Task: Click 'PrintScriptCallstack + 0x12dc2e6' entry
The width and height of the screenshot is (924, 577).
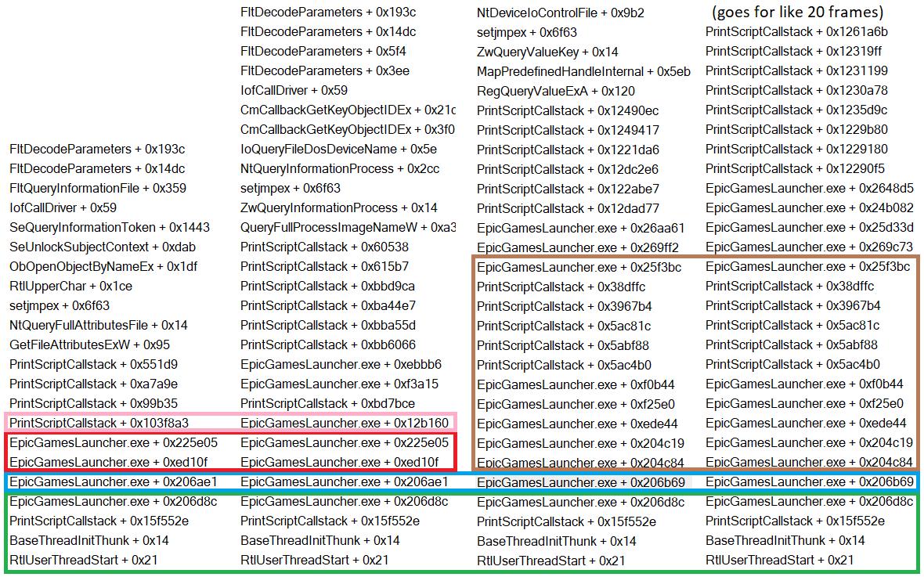Action: point(568,169)
